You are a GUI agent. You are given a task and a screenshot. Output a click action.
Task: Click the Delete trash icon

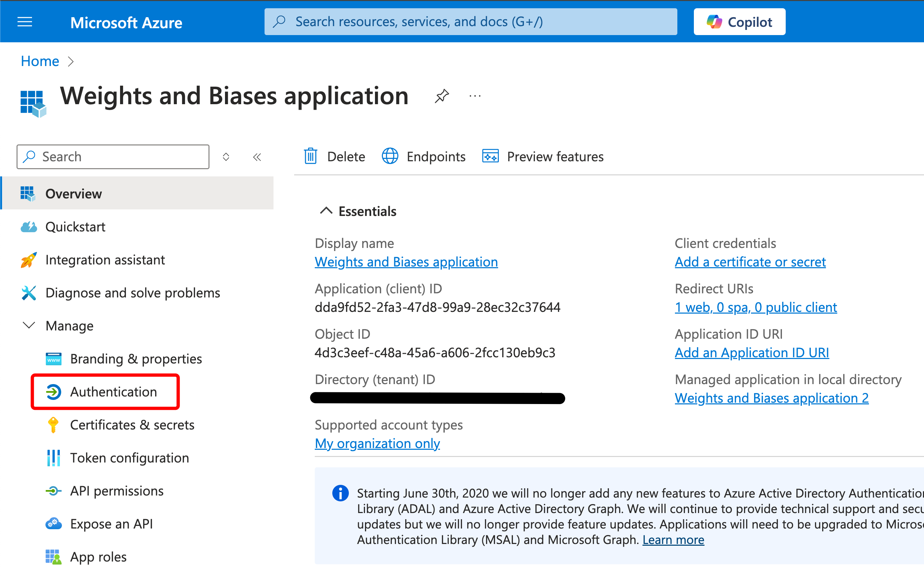coord(310,156)
